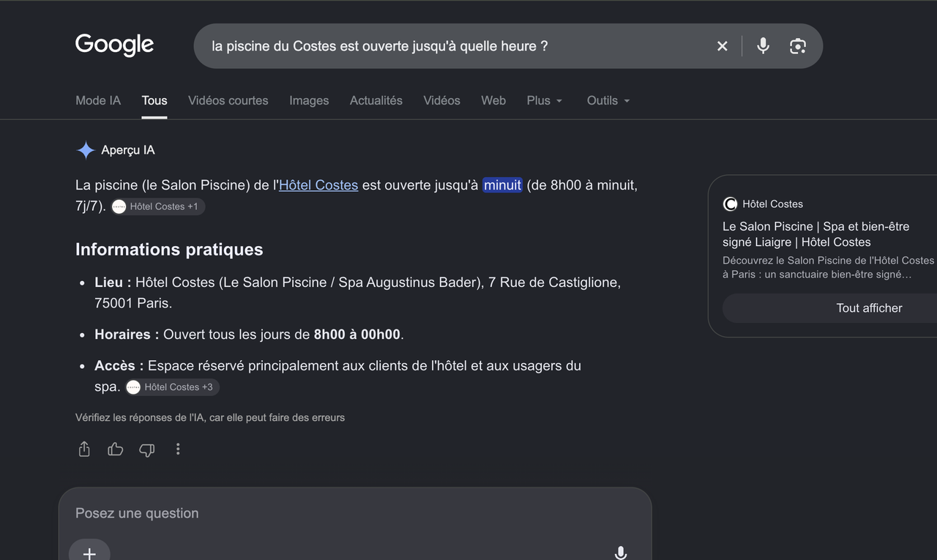
Task: Click the Lieu label
Action: [113, 283]
